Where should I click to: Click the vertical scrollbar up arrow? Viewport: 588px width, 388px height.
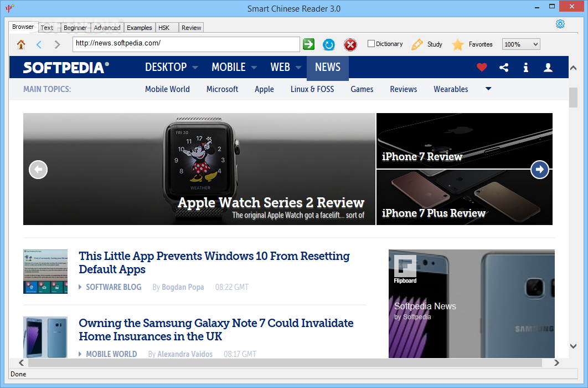point(573,68)
